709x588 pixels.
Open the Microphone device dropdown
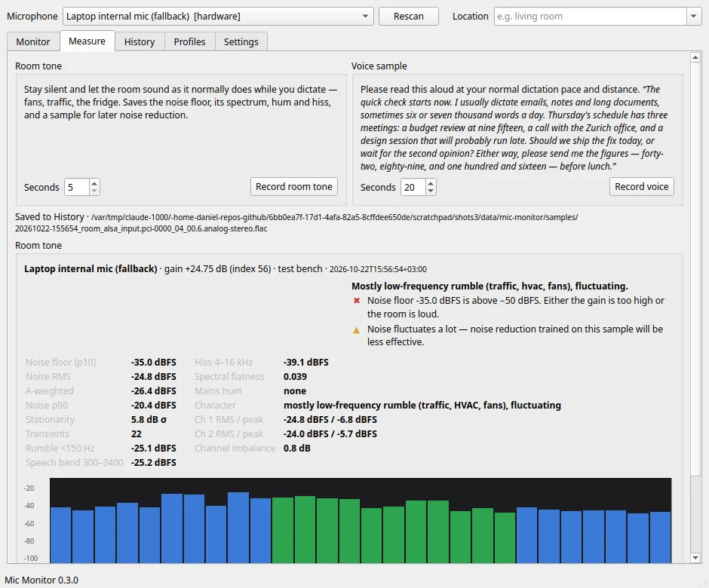pos(218,17)
